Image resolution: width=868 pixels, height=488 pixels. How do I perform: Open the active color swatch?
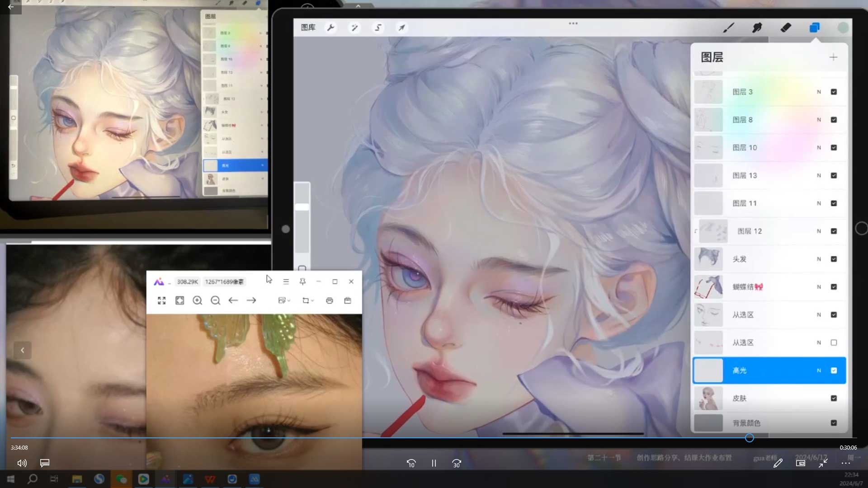(843, 28)
